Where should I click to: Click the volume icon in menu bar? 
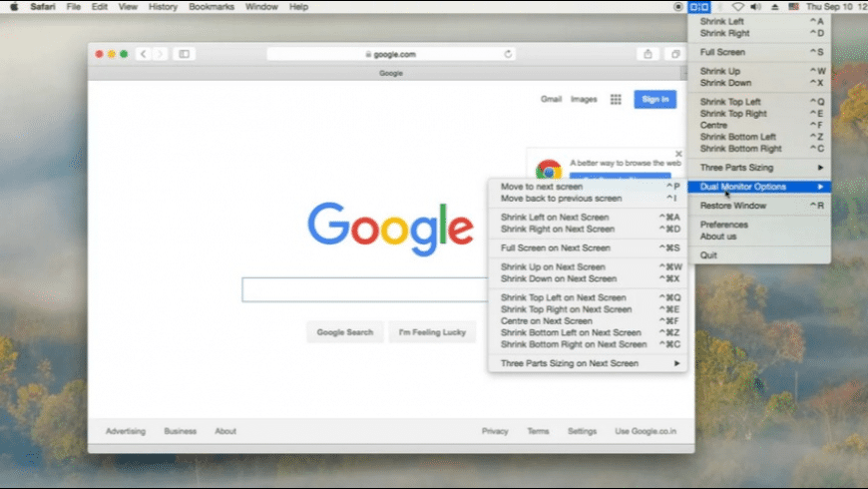[x=755, y=7]
